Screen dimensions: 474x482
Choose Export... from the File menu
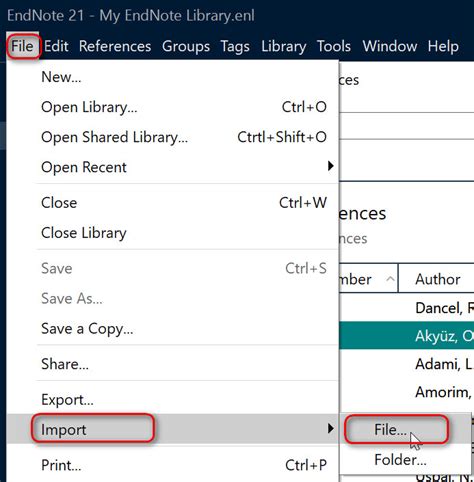(173, 399)
